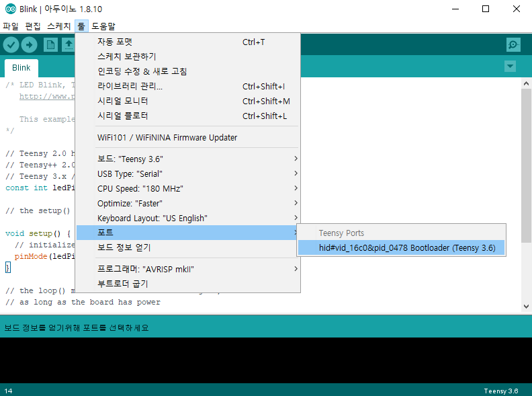Choose 스케치 보관하기 menu entry
The image size is (532, 396).
188,56
